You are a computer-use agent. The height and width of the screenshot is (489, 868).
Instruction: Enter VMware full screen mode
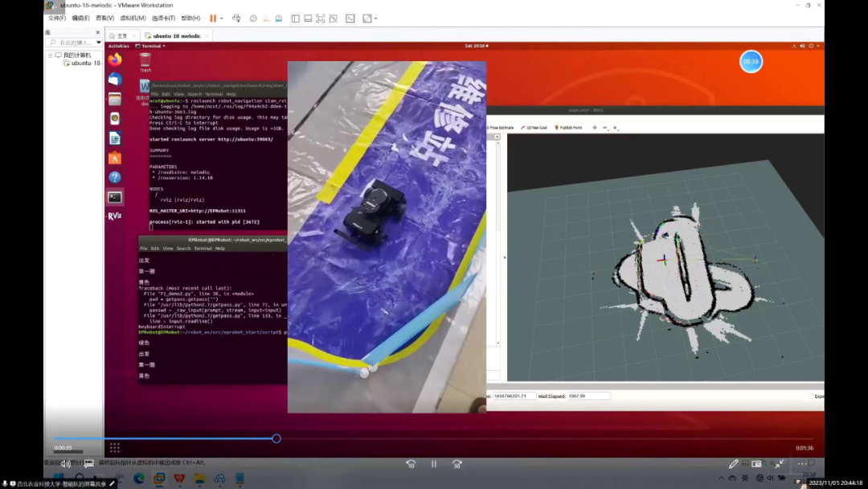pos(320,18)
